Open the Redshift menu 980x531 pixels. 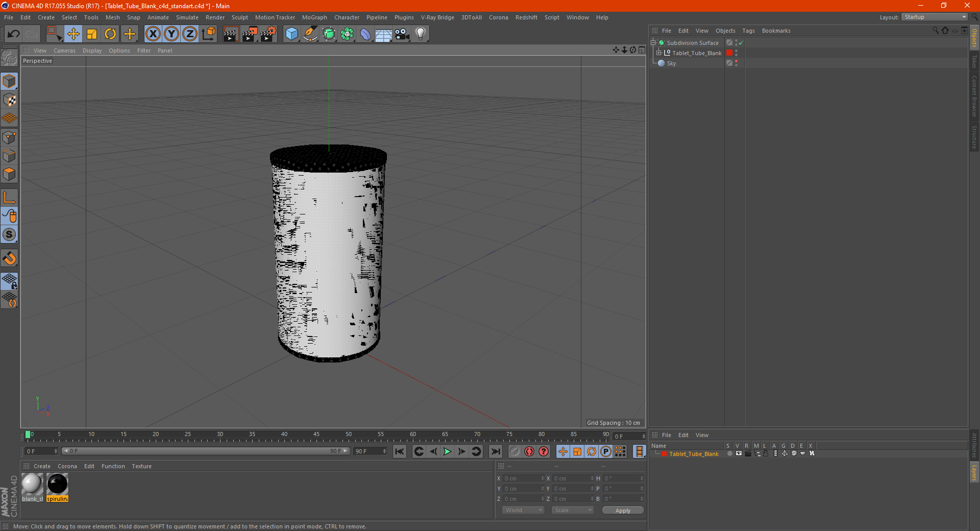click(x=526, y=17)
